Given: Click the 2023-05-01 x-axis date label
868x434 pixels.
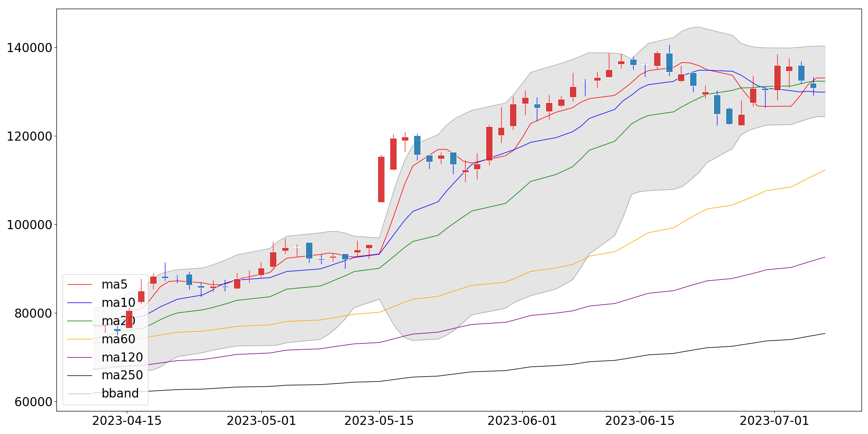Looking at the screenshot, I should click(x=261, y=421).
